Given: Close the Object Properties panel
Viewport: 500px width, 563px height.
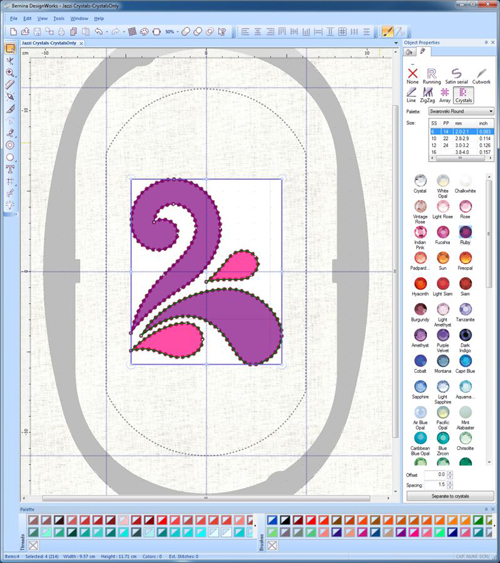Looking at the screenshot, I should 493,42.
